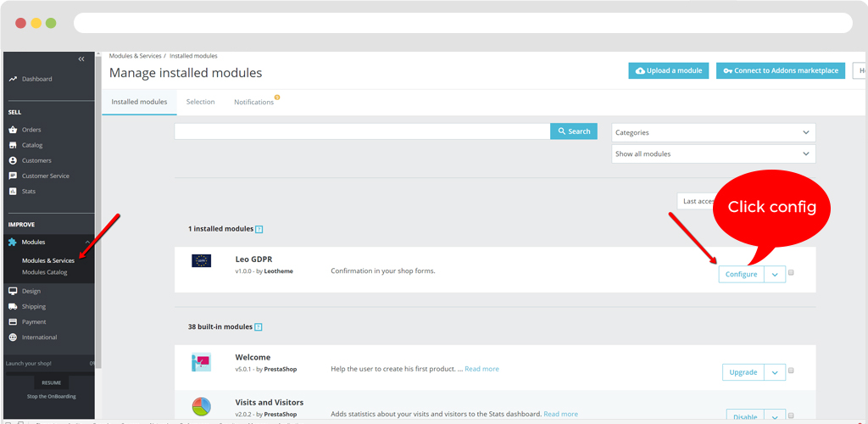Switch to Notifications tab
This screenshot has height=424, width=868.
click(x=253, y=103)
